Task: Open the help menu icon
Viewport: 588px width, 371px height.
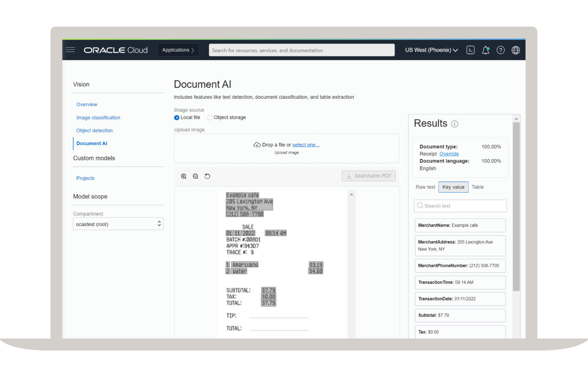Action: pos(500,50)
